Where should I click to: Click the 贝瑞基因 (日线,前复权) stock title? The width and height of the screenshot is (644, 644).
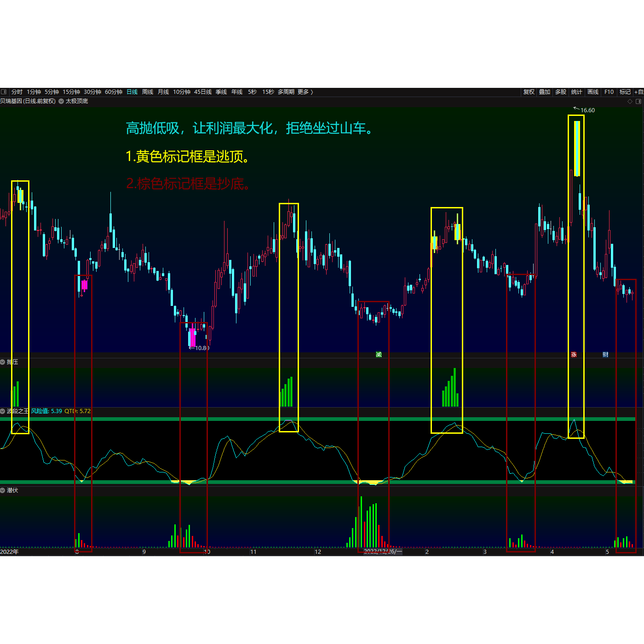28,101
